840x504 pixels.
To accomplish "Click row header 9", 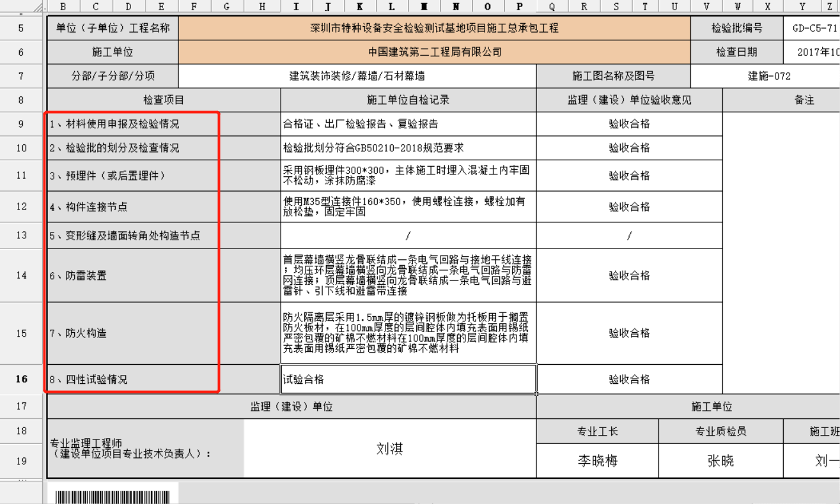I will click(x=22, y=124).
